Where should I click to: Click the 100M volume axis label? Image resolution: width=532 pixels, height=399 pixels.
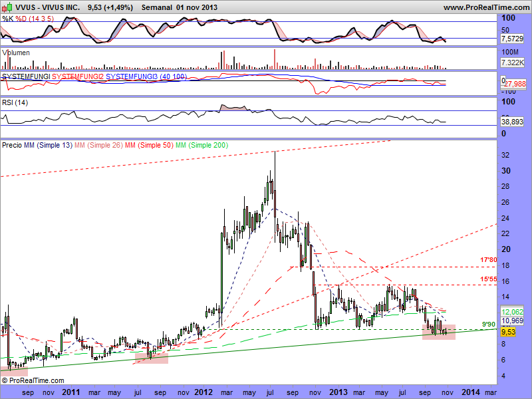tap(510, 53)
